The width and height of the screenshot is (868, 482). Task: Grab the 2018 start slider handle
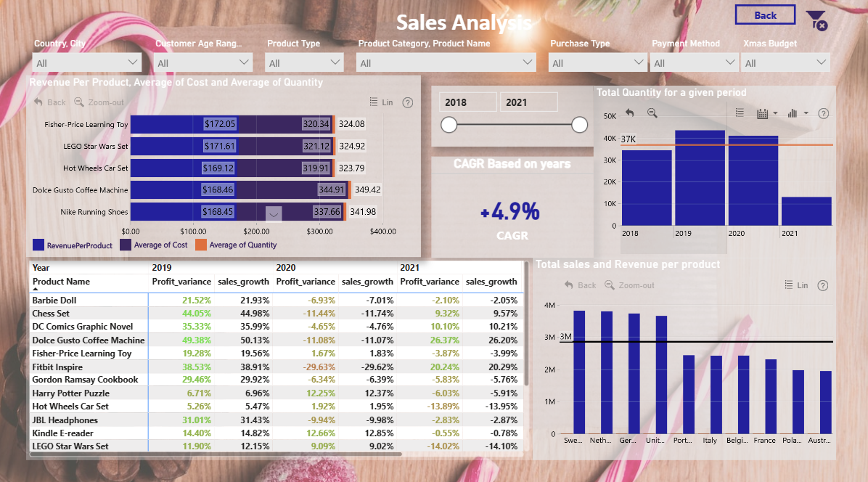(449, 125)
